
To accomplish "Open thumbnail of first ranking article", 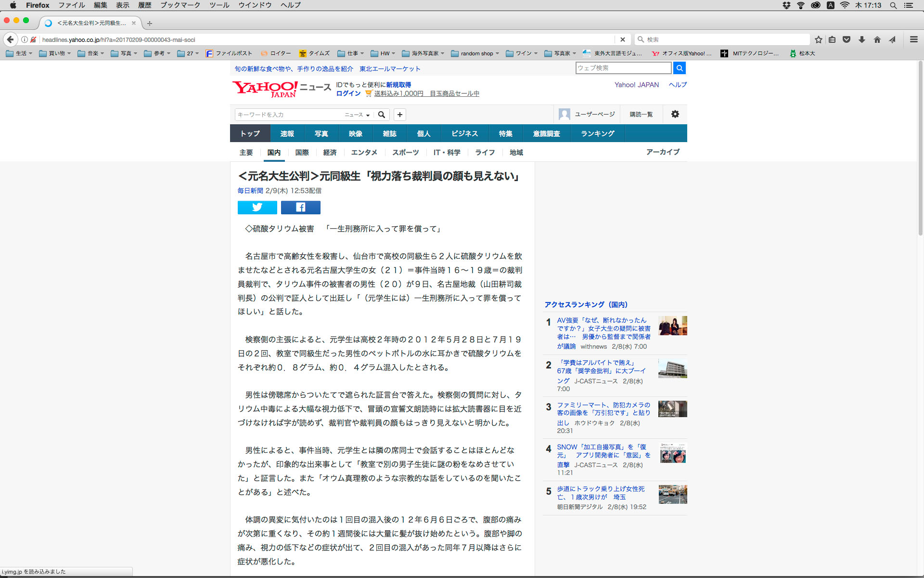I will [x=672, y=326].
